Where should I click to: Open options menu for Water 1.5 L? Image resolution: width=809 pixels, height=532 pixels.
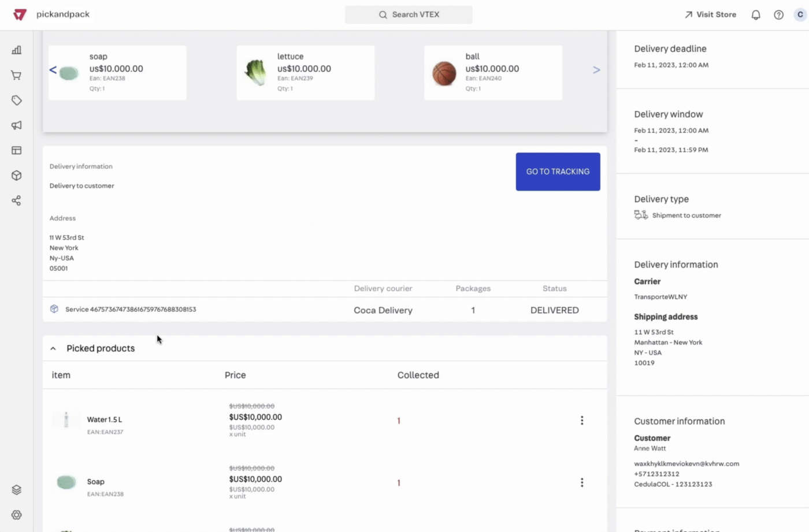[581, 421]
